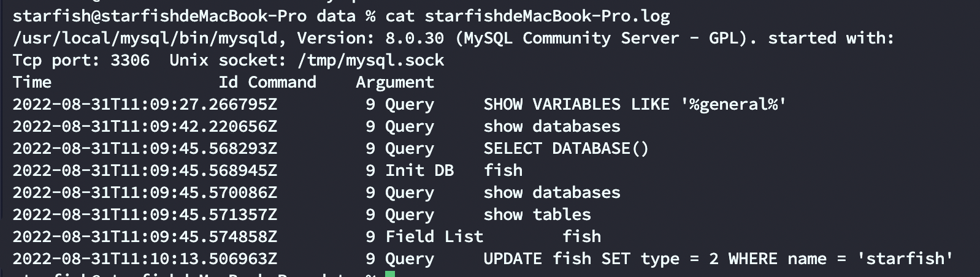Click the Id column header

[228, 82]
